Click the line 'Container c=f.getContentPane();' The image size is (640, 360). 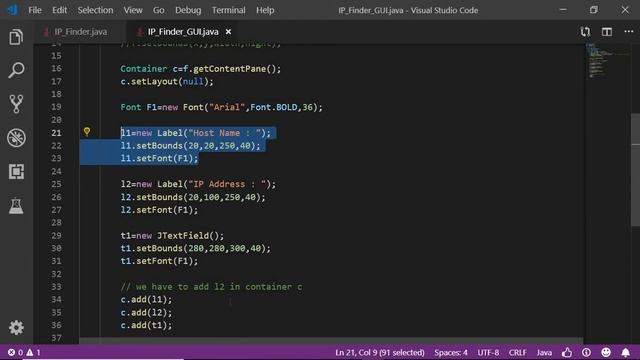[200, 69]
